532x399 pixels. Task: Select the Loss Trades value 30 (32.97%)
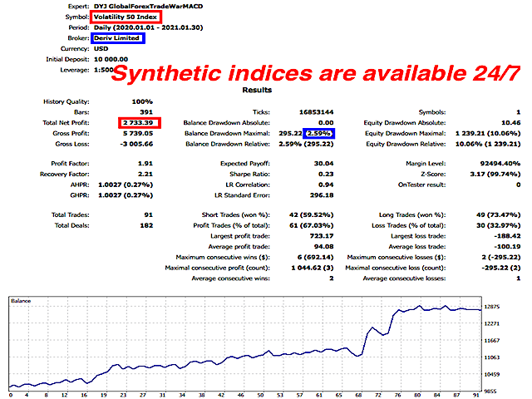pos(499,225)
